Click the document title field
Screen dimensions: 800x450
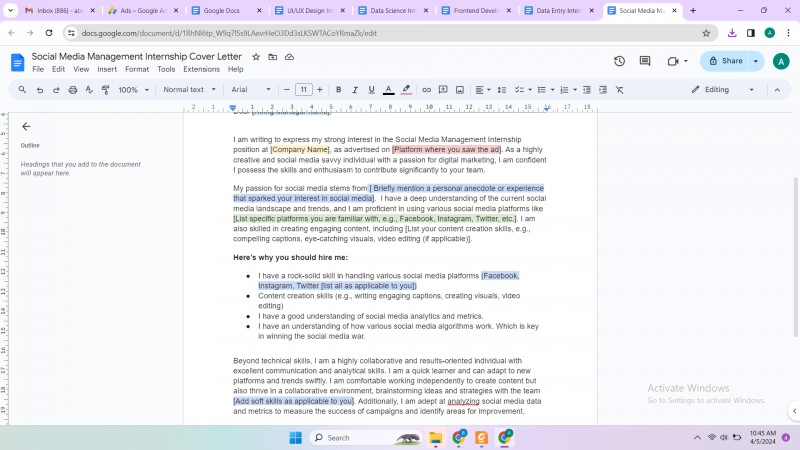click(x=137, y=57)
